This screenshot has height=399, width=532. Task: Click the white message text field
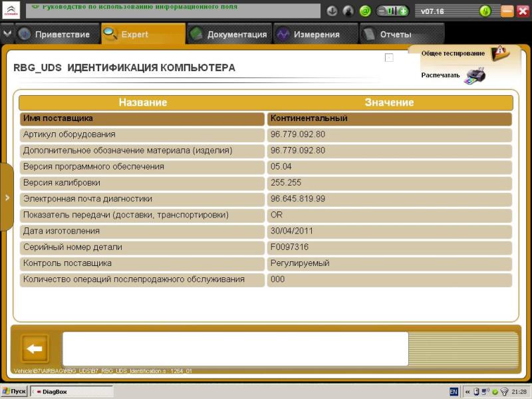click(235, 348)
